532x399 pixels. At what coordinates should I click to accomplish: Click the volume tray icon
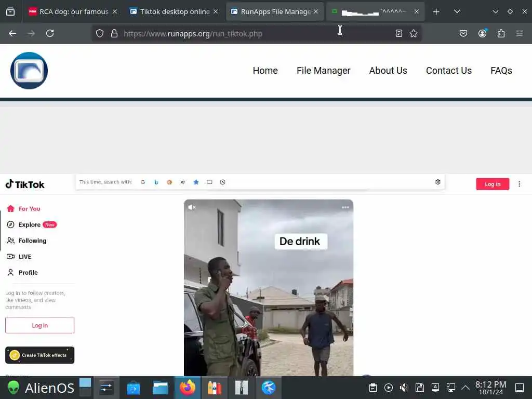(x=404, y=388)
